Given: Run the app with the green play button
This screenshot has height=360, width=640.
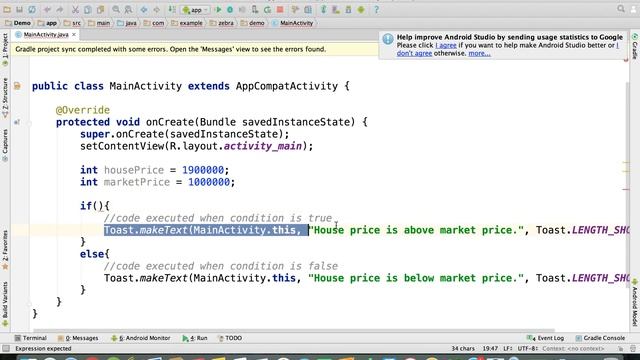Looking at the screenshot, I should (x=218, y=9).
